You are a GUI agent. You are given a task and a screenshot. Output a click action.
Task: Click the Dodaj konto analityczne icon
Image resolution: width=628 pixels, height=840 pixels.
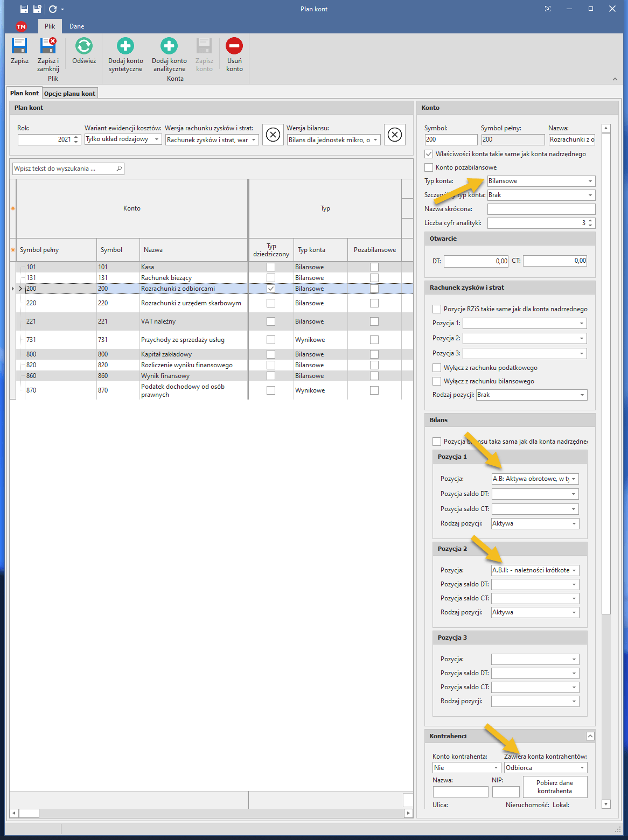169,46
